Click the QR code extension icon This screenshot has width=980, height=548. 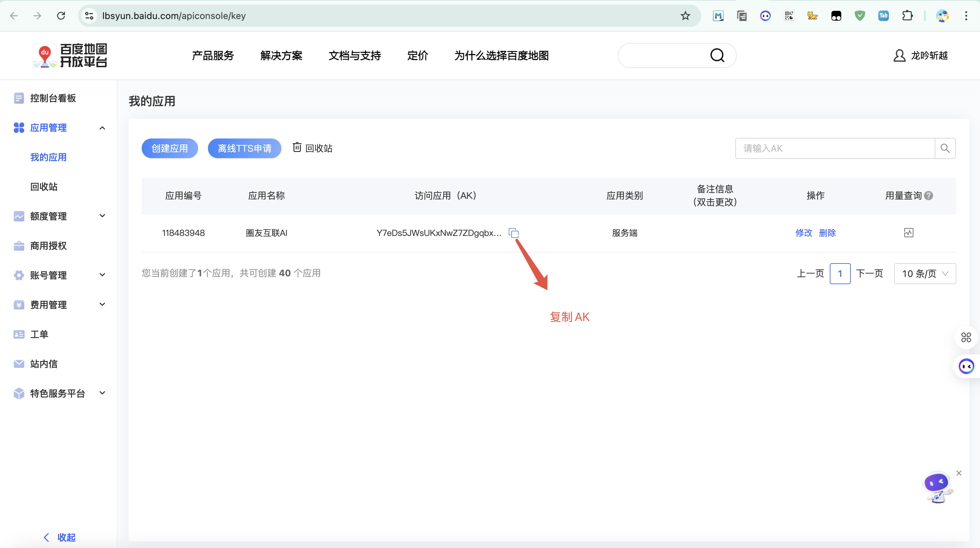789,16
